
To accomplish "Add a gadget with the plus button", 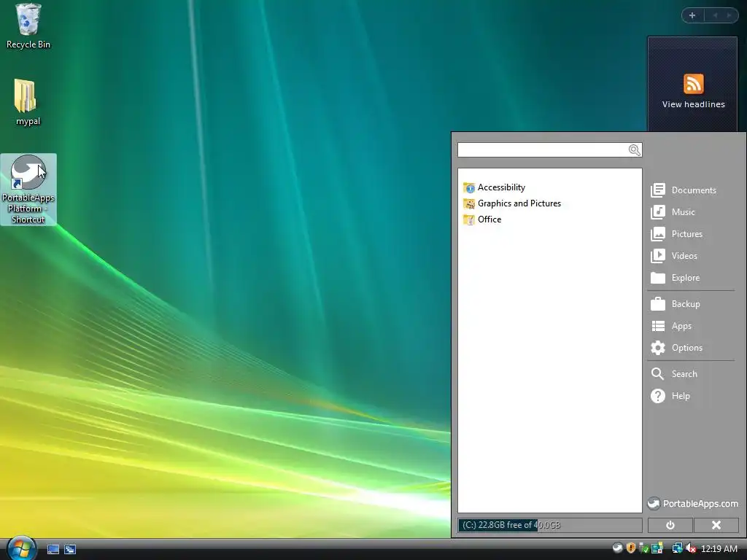I will click(x=692, y=15).
